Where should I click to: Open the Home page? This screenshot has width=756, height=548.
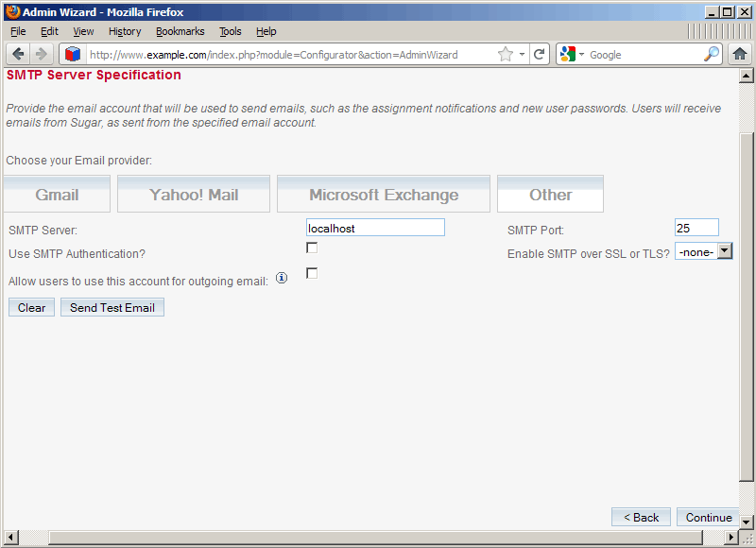click(x=740, y=54)
